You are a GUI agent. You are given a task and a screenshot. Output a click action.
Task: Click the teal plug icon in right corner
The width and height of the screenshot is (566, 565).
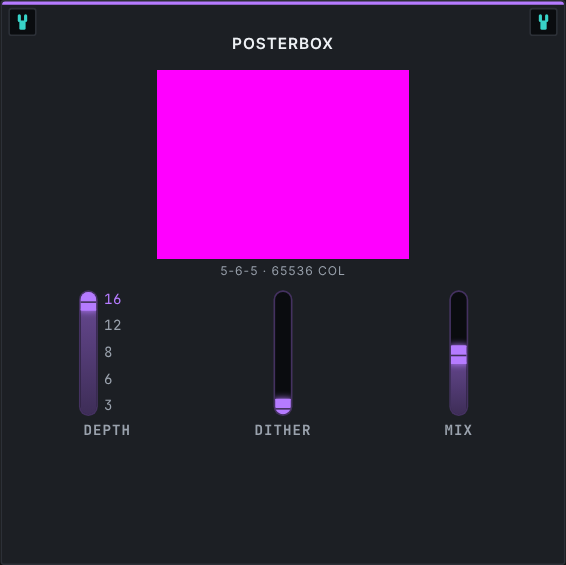point(543,22)
